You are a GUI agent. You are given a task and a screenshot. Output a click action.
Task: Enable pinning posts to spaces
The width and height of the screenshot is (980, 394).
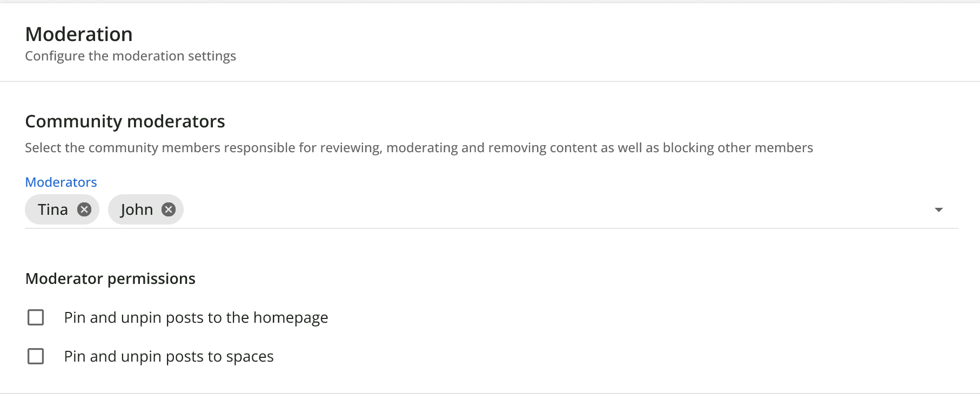tap(36, 356)
